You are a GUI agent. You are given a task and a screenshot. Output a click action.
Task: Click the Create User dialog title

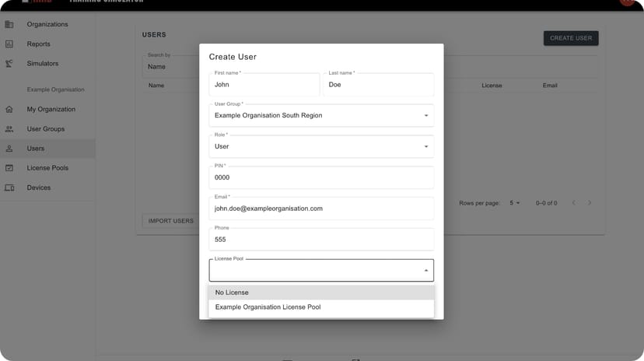(233, 57)
